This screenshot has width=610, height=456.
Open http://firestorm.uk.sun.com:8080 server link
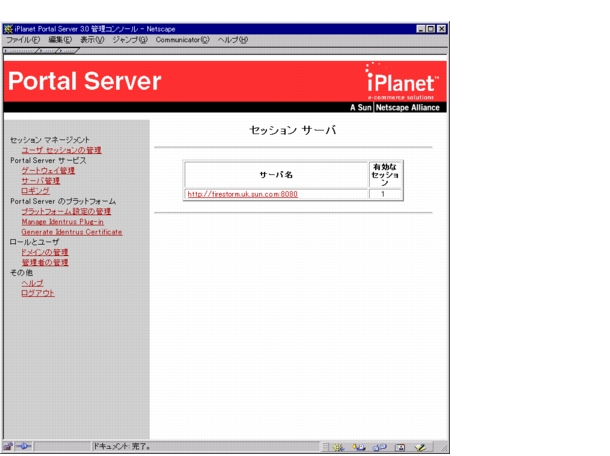[243, 194]
